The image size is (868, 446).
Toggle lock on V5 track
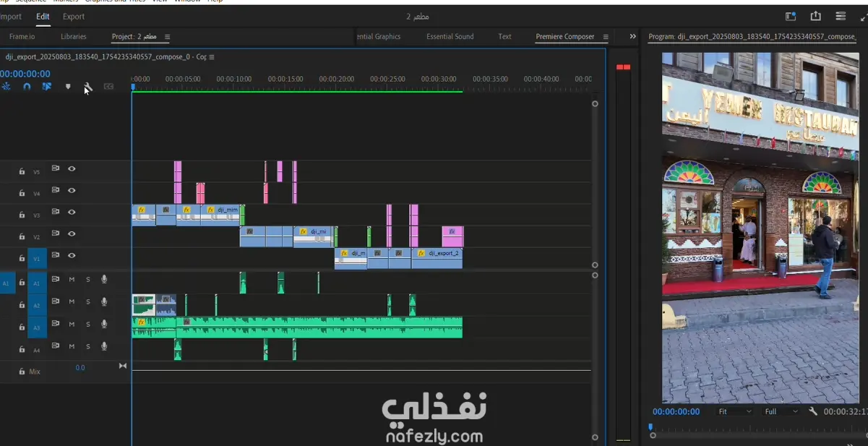[x=22, y=171]
